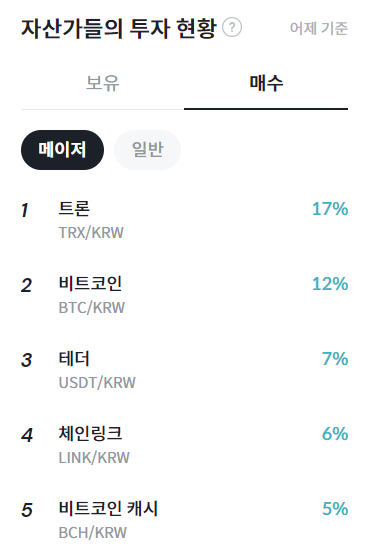Click the TRX/KRW ticker label
This screenshot has width=379, height=559.
(x=91, y=233)
